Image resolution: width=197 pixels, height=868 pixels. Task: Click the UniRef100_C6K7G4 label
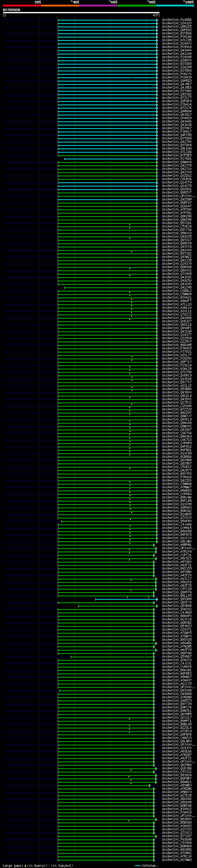[176, 433]
